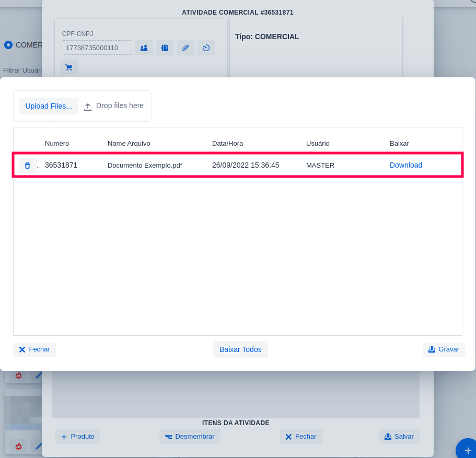This screenshot has height=458, width=476.
Task: Add an item with the Produto button
Action: click(77, 437)
